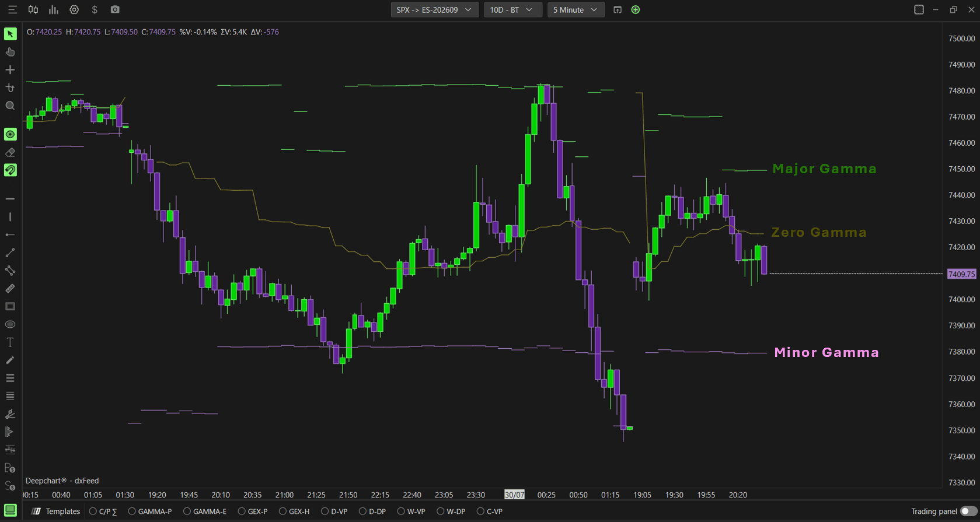
Task: Select the horizontal price range tool
Action: (x=10, y=450)
